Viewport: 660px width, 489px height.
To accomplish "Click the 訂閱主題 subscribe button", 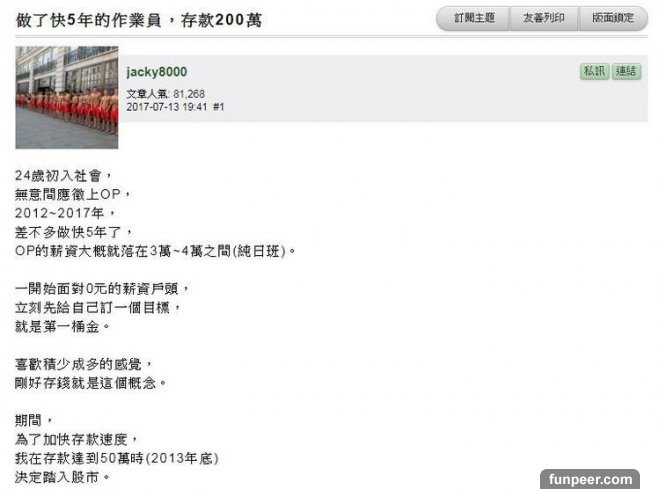I will [x=474, y=18].
